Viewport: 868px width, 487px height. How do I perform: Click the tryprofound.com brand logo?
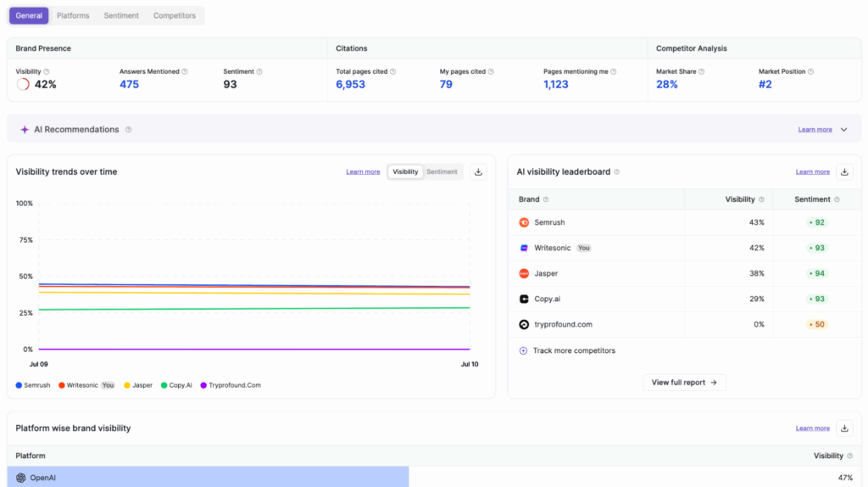pos(524,324)
